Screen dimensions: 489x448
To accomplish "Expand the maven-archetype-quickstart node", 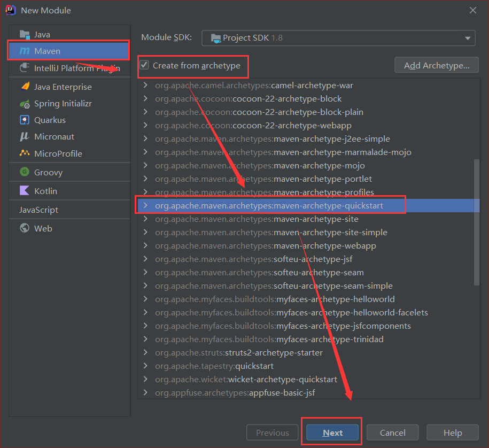I will tap(145, 206).
